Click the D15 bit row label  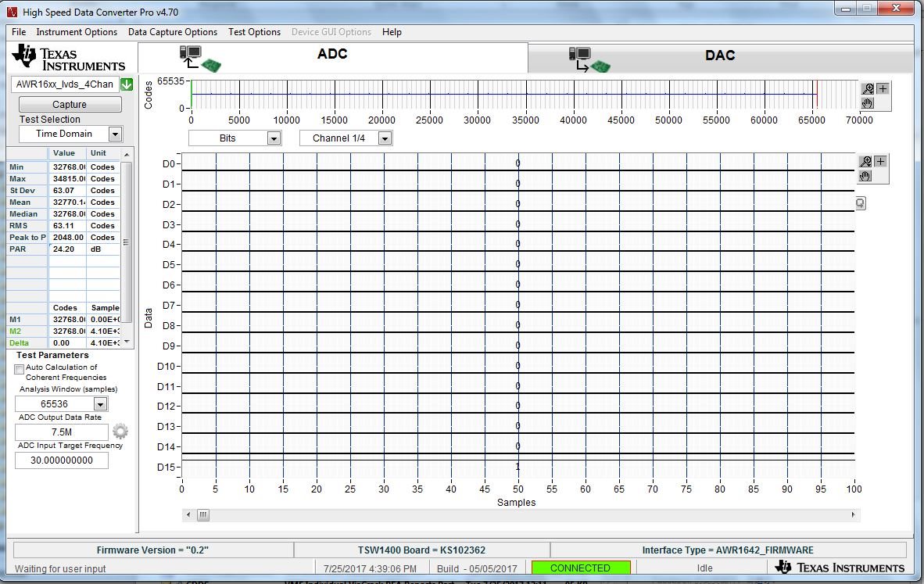pyautogui.click(x=167, y=468)
